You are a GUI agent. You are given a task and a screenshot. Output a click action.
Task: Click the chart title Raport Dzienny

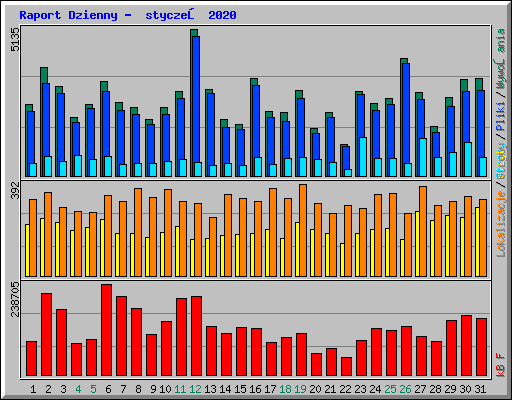(x=68, y=15)
